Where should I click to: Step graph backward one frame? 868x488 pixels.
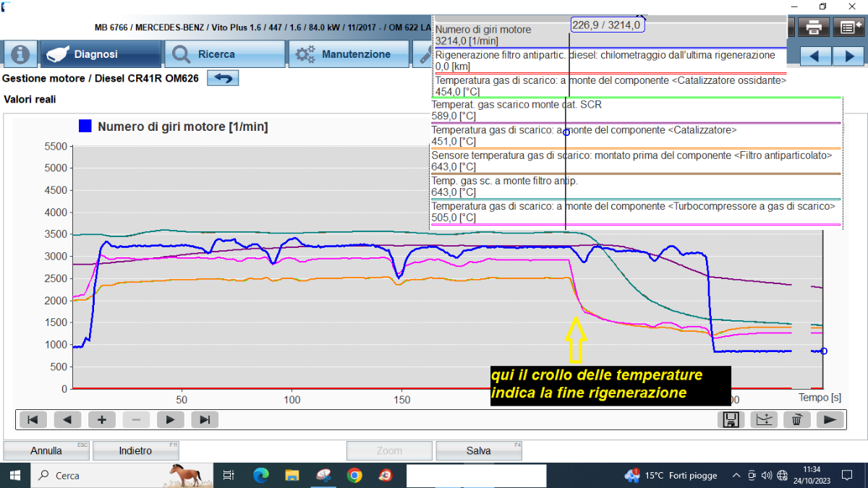(67, 419)
